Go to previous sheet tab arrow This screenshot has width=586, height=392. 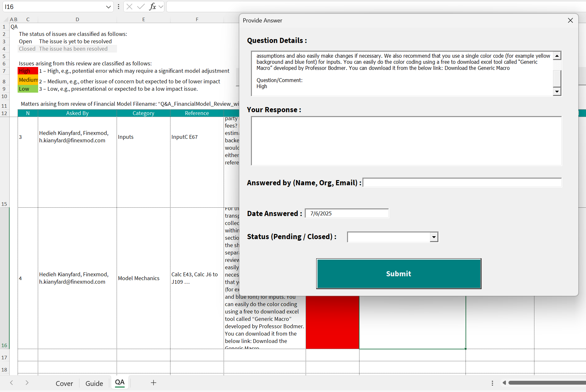pos(12,383)
